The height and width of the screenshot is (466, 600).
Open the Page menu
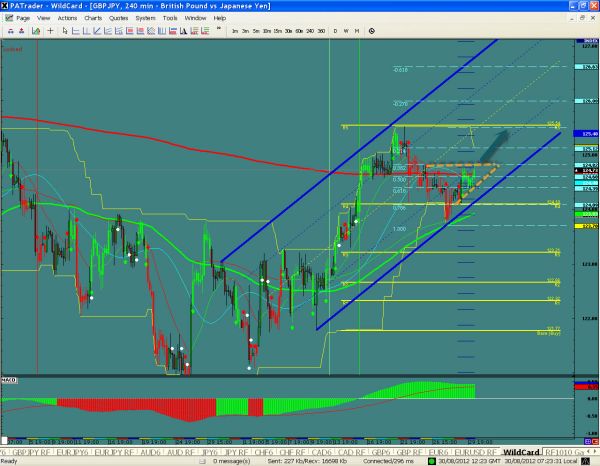(x=23, y=18)
